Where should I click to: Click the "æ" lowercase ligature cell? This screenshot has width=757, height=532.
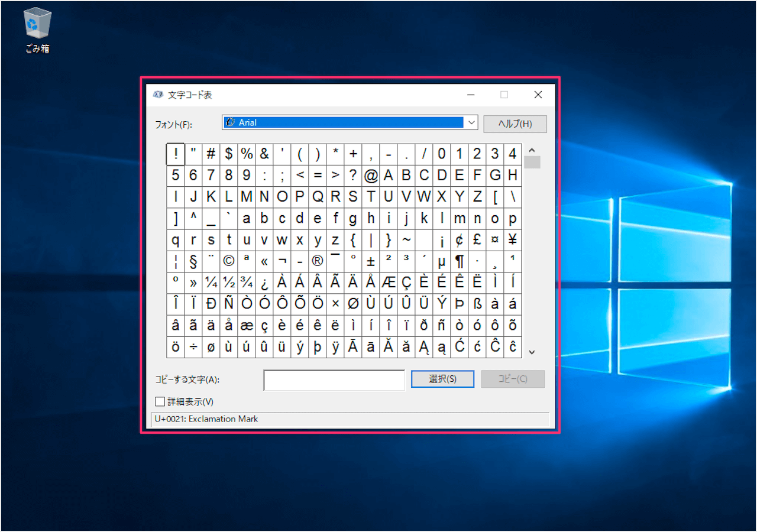pyautogui.click(x=247, y=325)
